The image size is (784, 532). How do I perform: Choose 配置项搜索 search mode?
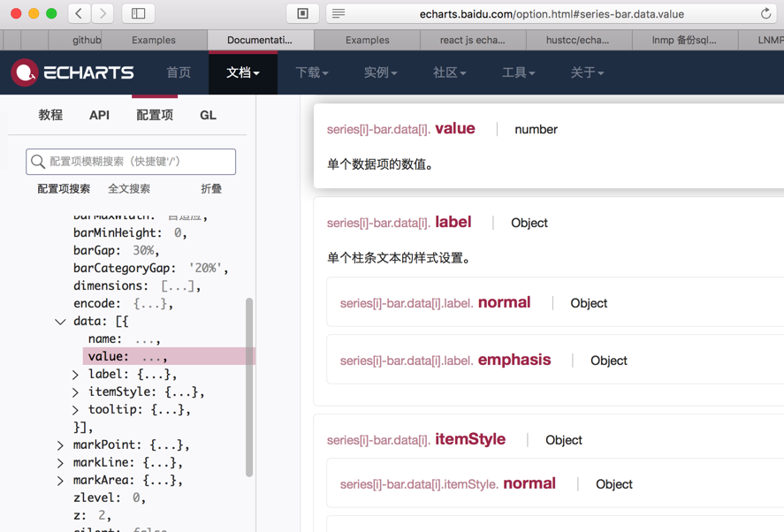tap(64, 188)
